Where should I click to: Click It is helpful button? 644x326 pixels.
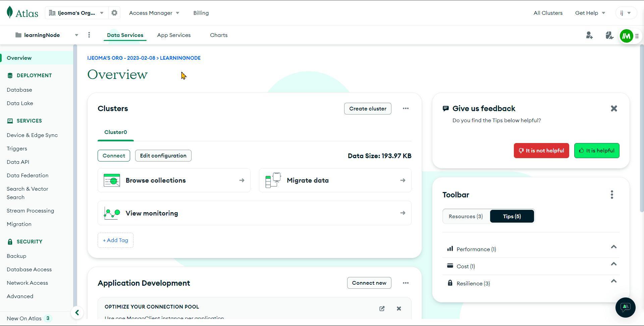(x=597, y=150)
